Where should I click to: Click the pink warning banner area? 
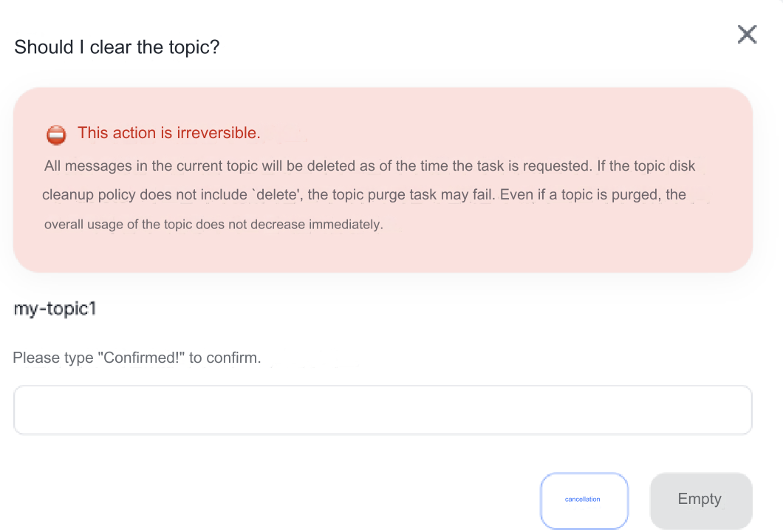click(383, 180)
